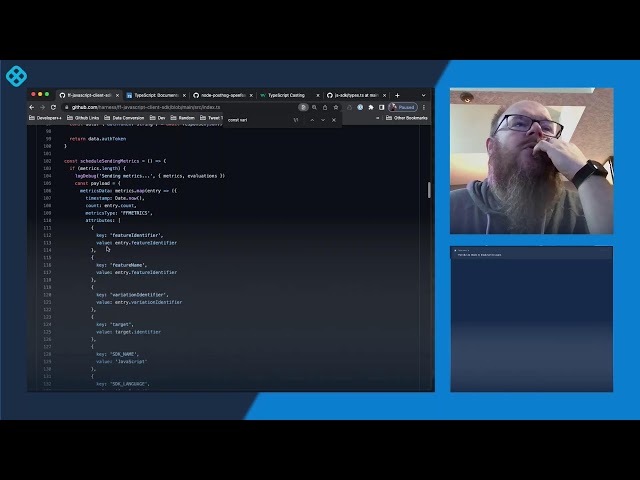Click 'const payload' on line 105

tap(92, 183)
